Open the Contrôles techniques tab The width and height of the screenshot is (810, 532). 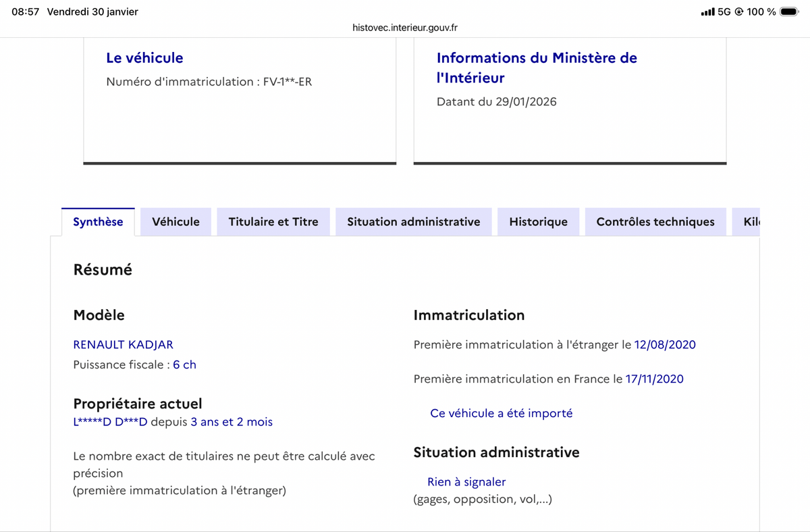click(x=655, y=221)
